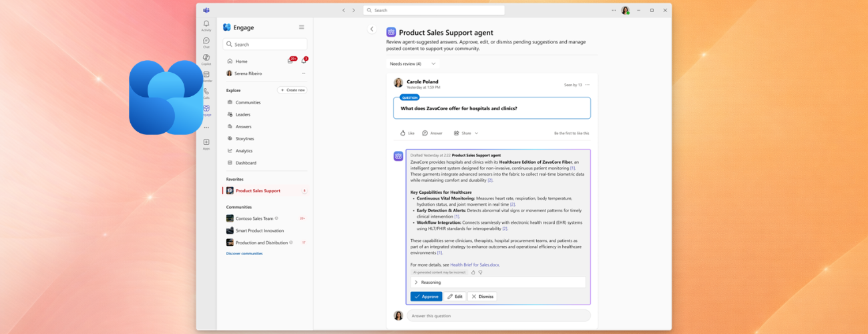The height and width of the screenshot is (334, 868).
Task: Open the Needs review filter dropdown
Action: [413, 64]
